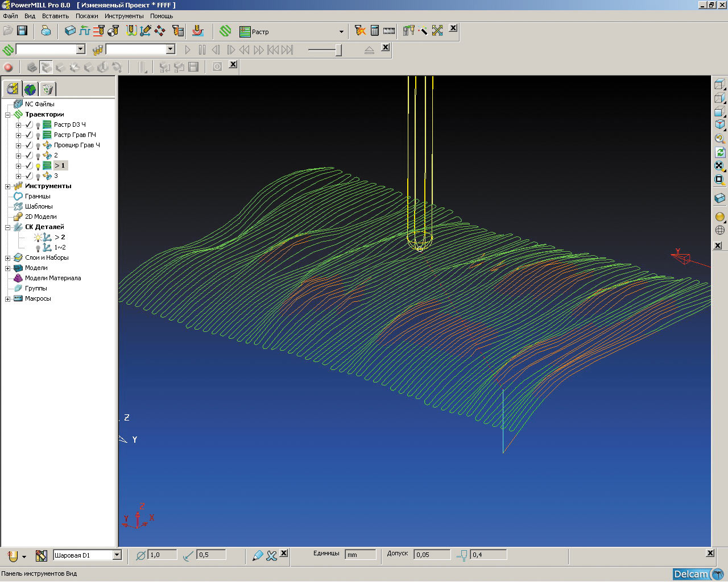Open the calculator icon in main toolbar
This screenshot has height=582, width=728.
374,31
